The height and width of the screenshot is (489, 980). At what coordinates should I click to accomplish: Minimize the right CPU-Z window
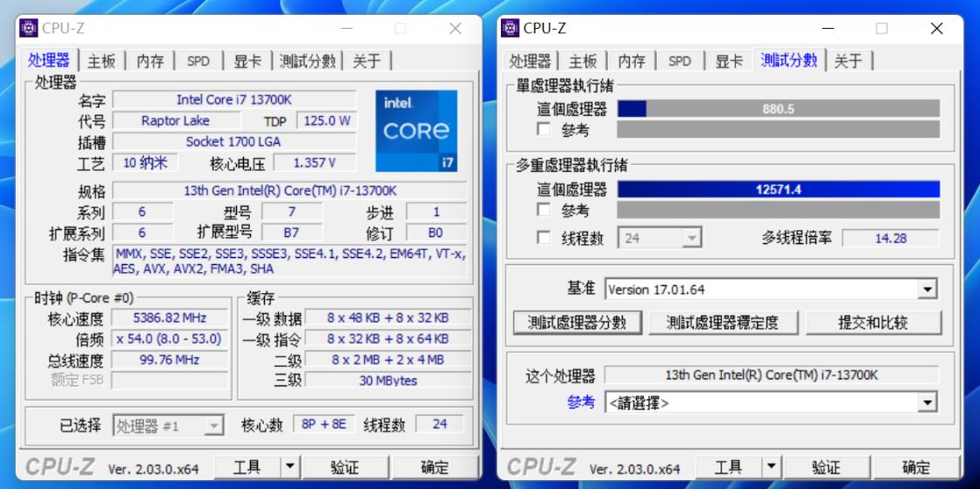pyautogui.click(x=828, y=29)
